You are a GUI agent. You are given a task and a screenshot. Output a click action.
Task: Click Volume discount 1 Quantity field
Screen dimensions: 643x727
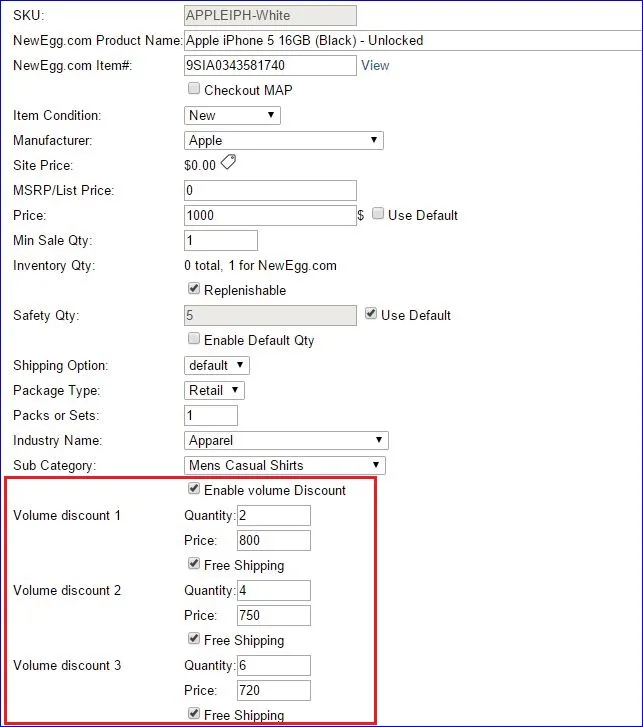274,516
